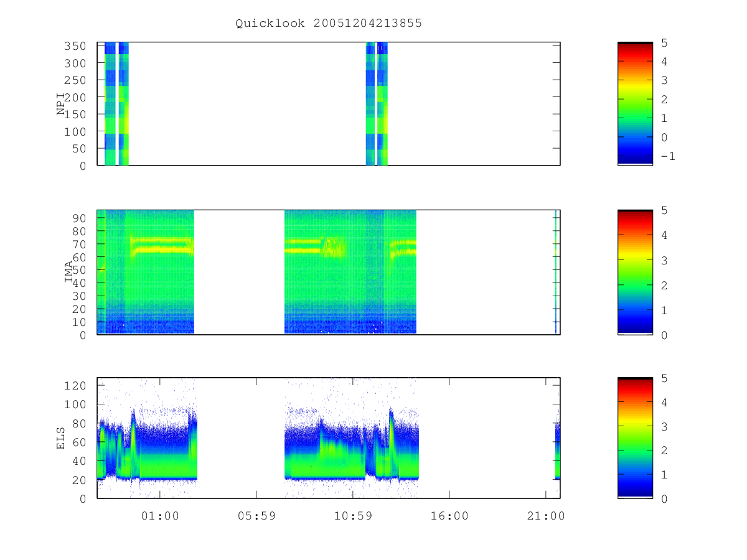Click the 01:00 time tick label
This screenshot has height=560, width=747.
(x=160, y=515)
